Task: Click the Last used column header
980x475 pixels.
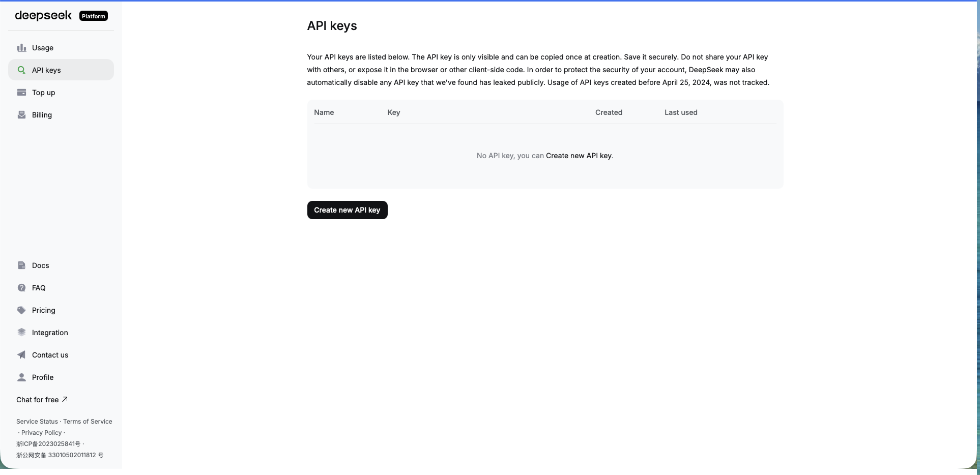Action: (x=681, y=112)
